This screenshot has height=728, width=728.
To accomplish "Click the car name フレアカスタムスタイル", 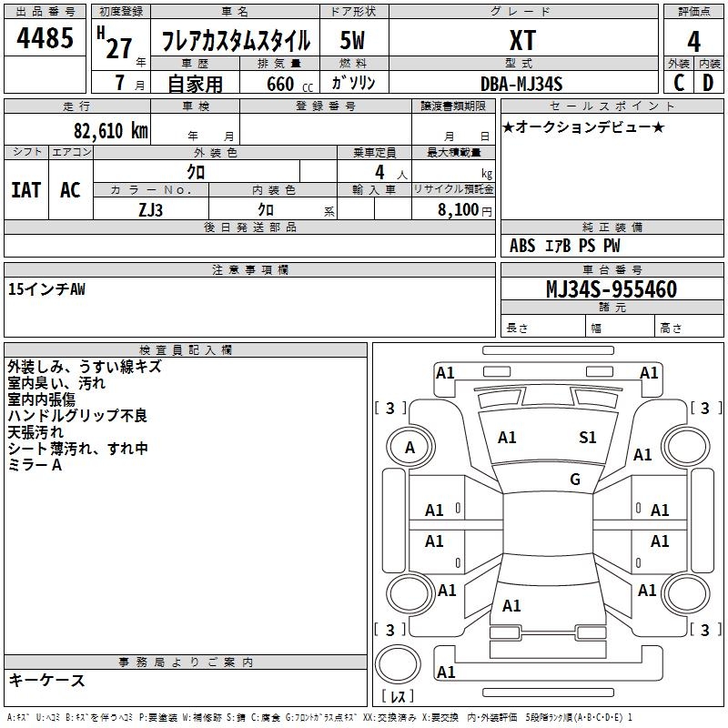I will coord(236,41).
